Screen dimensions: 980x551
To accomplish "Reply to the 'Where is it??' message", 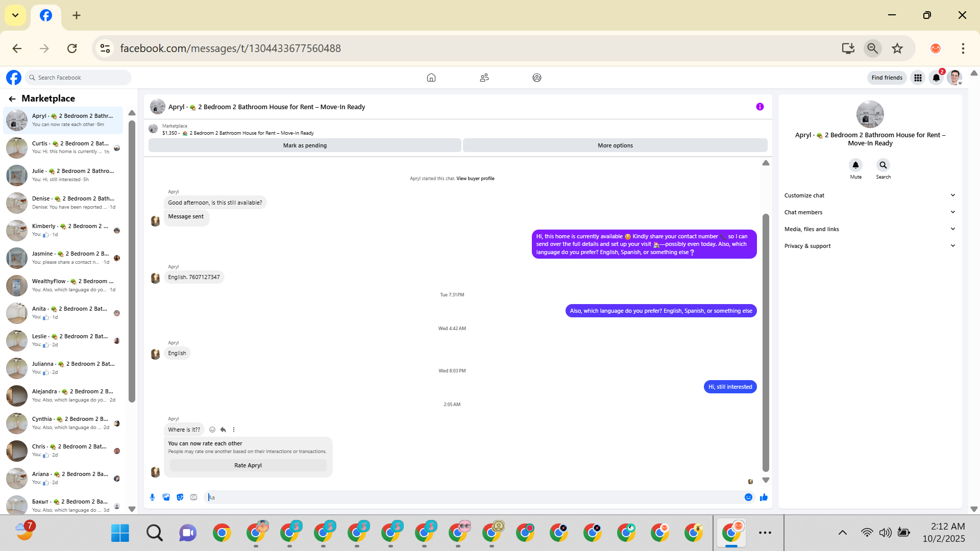I will 223,430.
